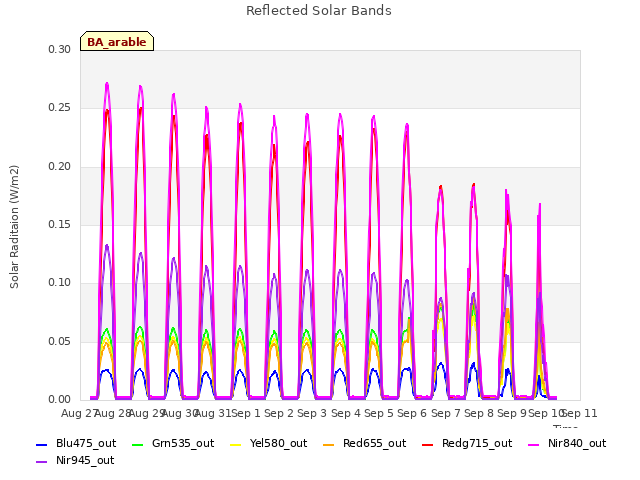This screenshot has width=640, height=480.
Task: Select the Nir945_out legend entry
Action: pos(75,461)
